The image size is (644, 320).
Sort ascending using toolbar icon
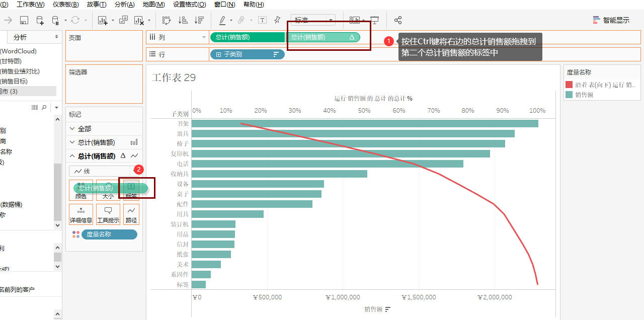[x=183, y=20]
